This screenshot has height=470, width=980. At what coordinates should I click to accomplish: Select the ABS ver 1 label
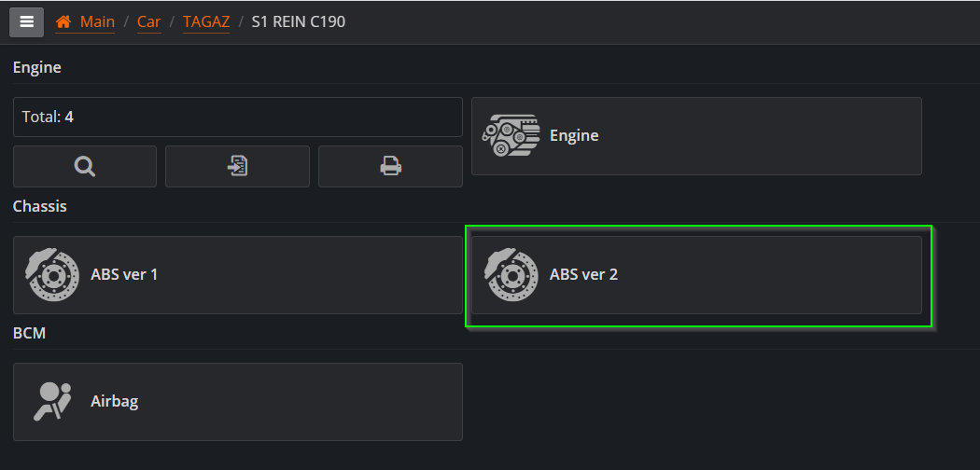124,274
